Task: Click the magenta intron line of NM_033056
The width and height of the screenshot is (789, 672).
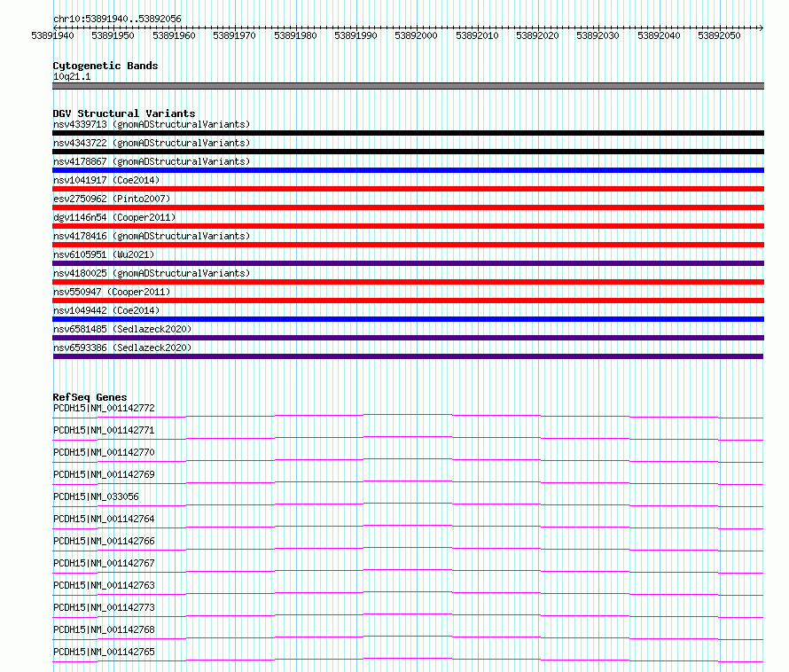Action: coord(408,504)
